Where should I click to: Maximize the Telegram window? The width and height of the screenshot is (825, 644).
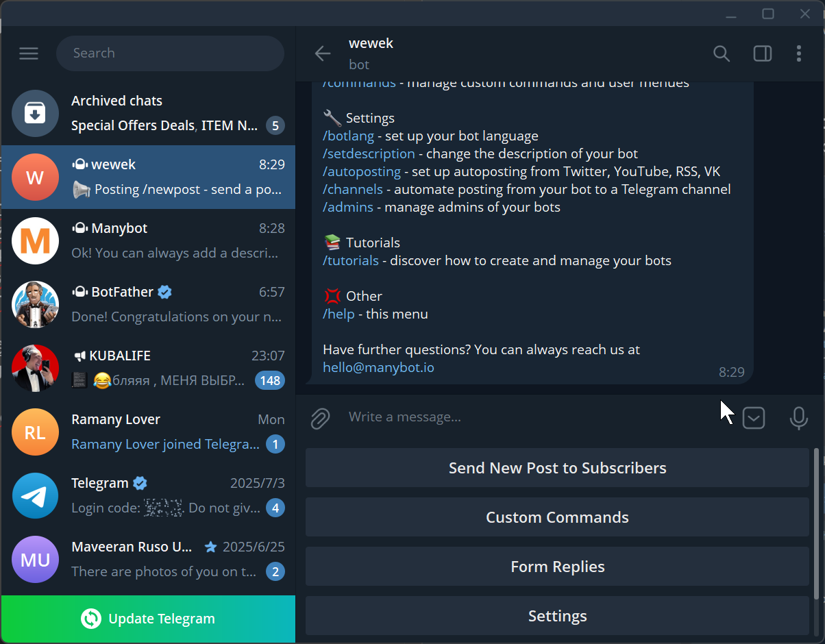pyautogui.click(x=768, y=14)
